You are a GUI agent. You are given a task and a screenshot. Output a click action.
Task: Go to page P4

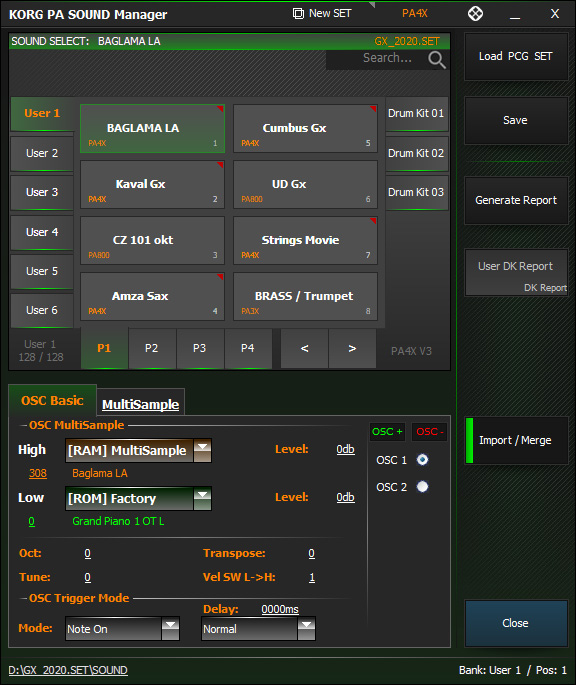tap(248, 348)
